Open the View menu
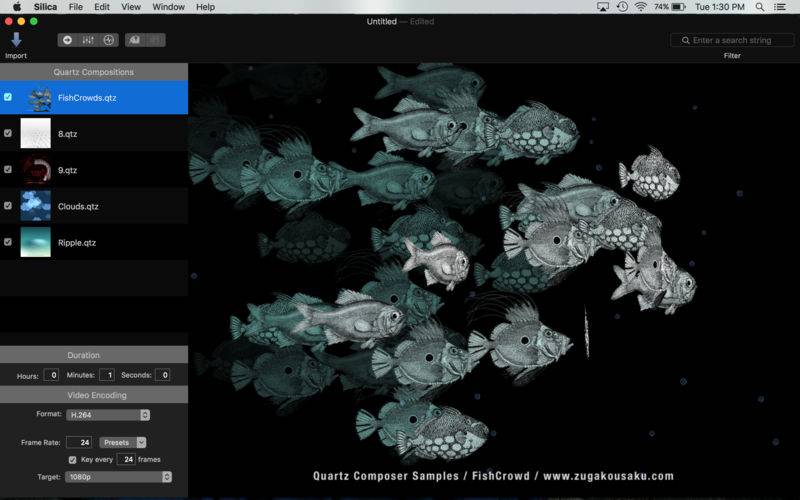This screenshot has width=800, height=500. tap(131, 7)
